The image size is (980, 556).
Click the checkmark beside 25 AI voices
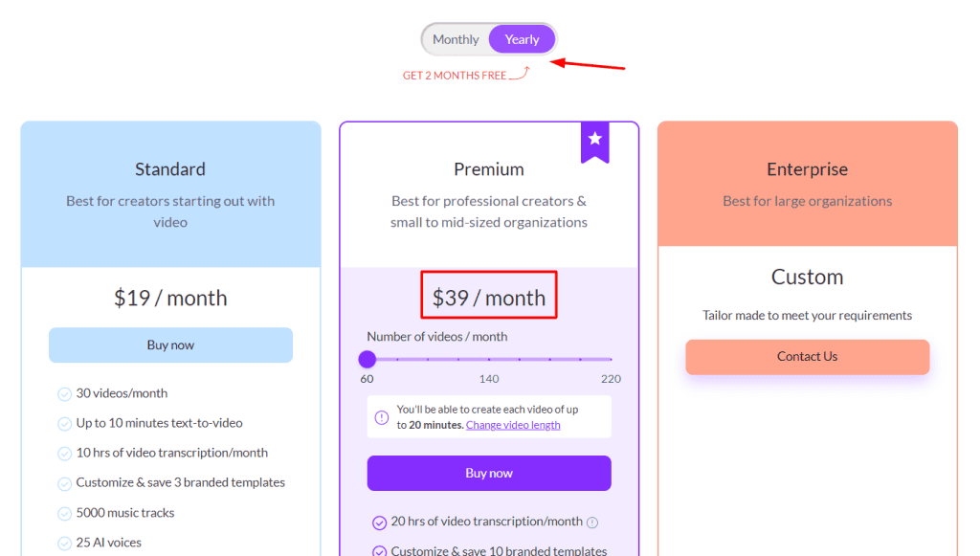[x=63, y=543]
